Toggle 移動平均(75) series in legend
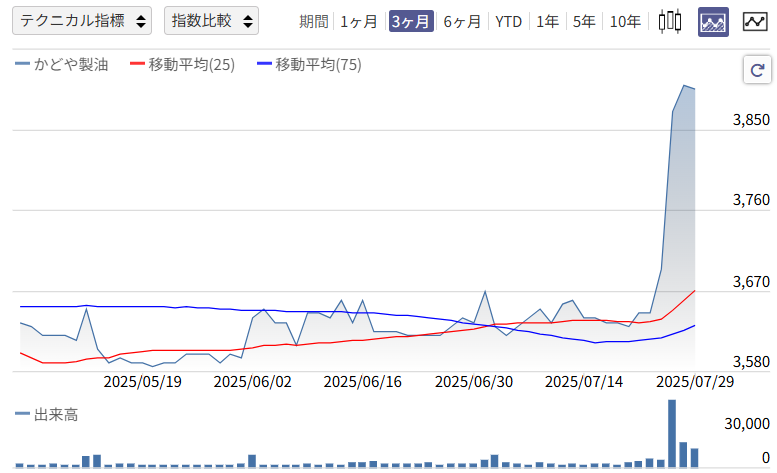Viewport: 777px width, 473px height. pos(309,64)
